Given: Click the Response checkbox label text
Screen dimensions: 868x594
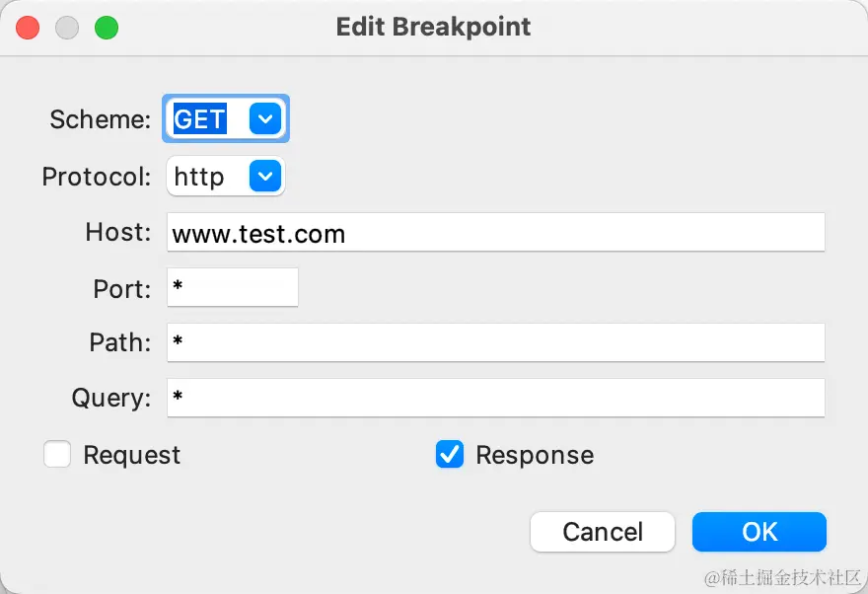Looking at the screenshot, I should (x=535, y=455).
